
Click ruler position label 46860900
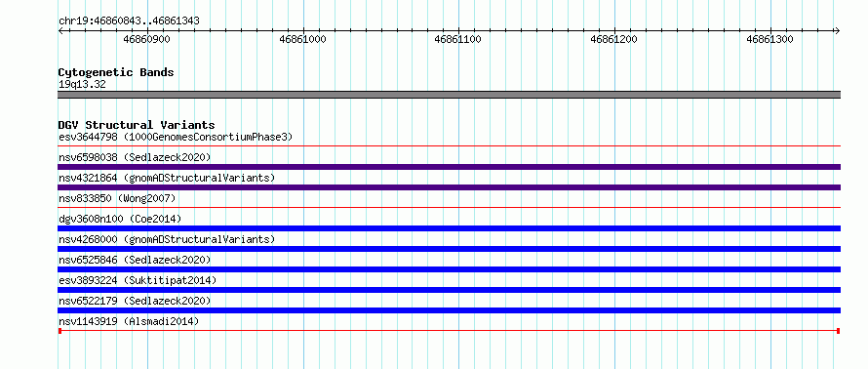point(146,39)
